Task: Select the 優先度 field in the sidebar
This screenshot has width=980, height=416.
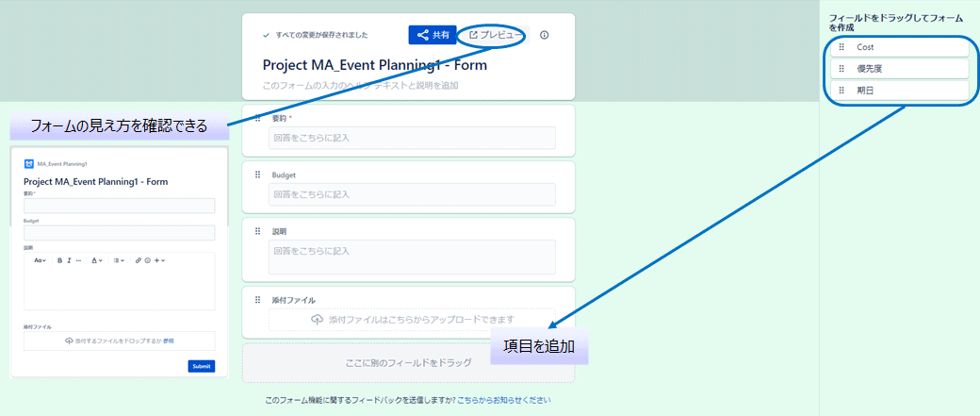Action: [x=898, y=69]
